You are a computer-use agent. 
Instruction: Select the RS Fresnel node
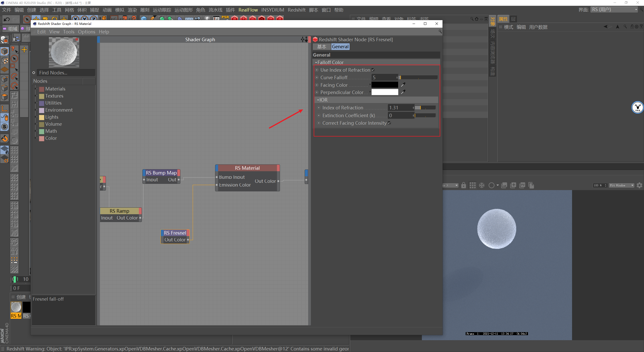(x=175, y=233)
